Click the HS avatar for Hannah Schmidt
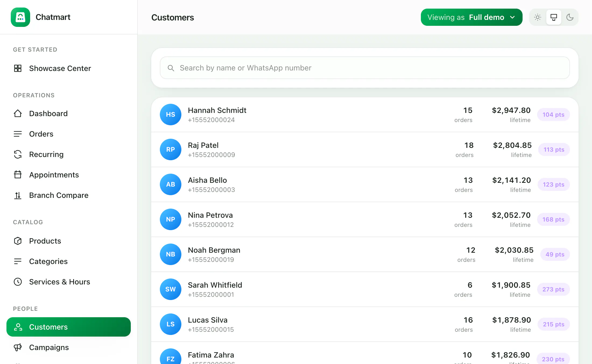Screen dimensions: 592x364 [171, 115]
